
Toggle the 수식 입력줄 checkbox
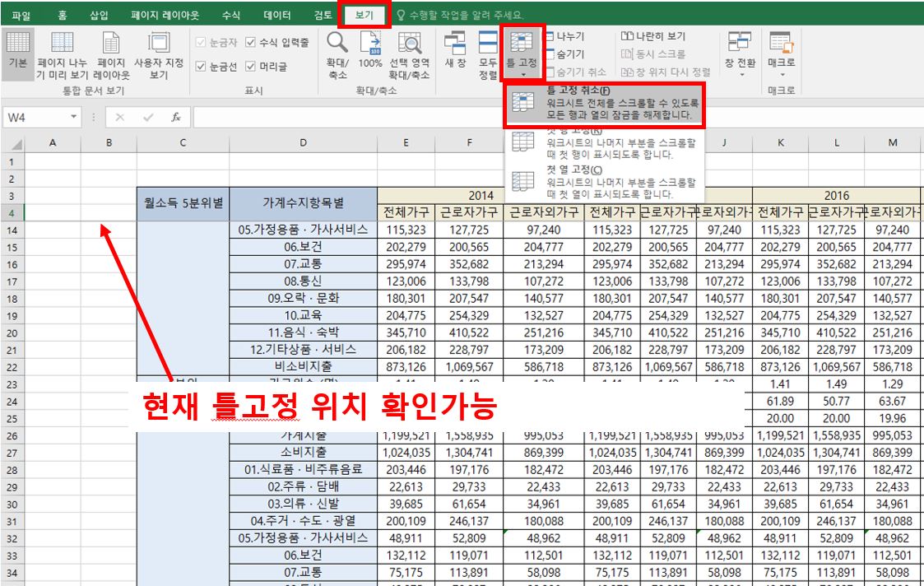point(250,42)
